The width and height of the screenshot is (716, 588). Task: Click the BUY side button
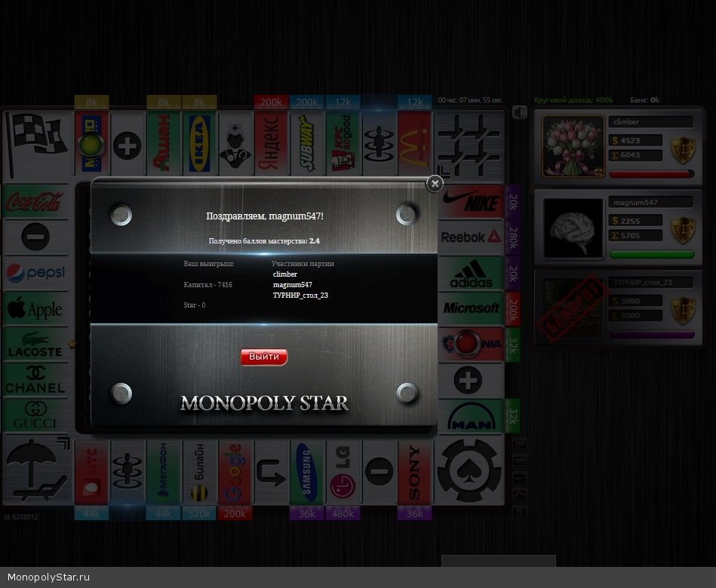click(x=520, y=479)
